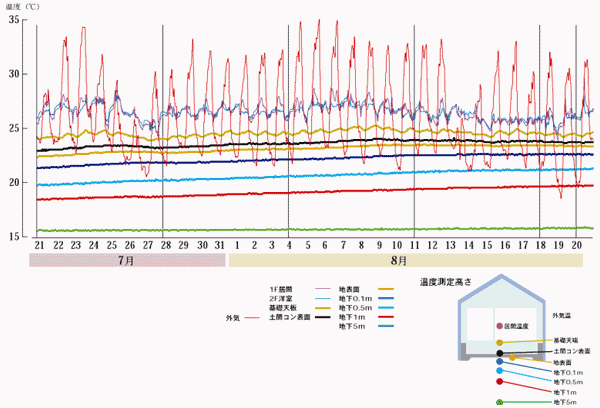Viewport: 600px width, 408px height.
Task: Click the 土間コン表面 legend label
Action: pyautogui.click(x=290, y=317)
